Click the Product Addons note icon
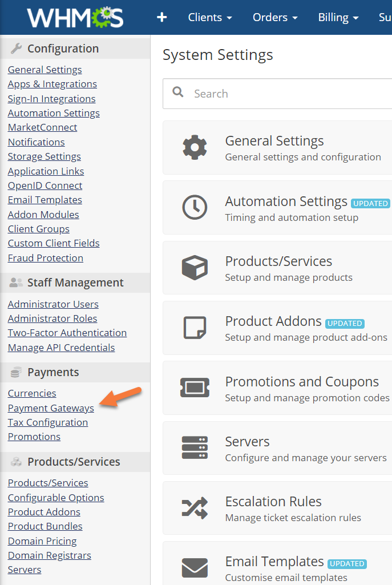Image resolution: width=392 pixels, height=585 pixels. 195,328
